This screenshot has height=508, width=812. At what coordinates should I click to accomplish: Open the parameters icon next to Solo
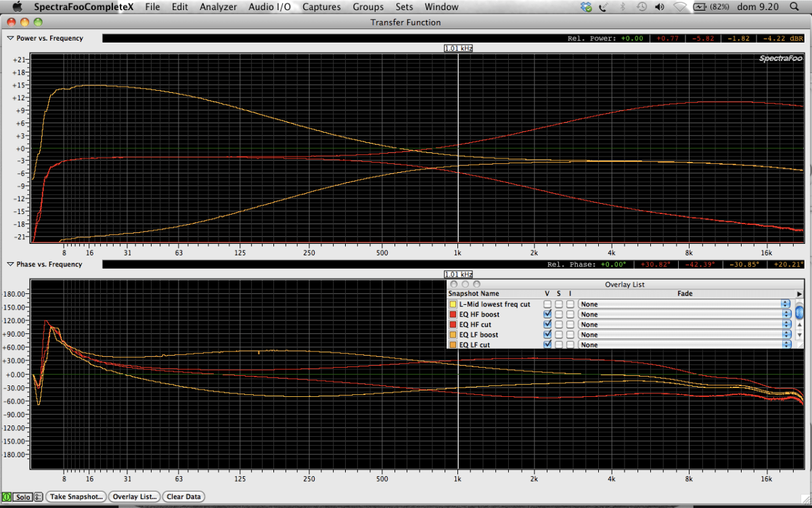(38, 496)
